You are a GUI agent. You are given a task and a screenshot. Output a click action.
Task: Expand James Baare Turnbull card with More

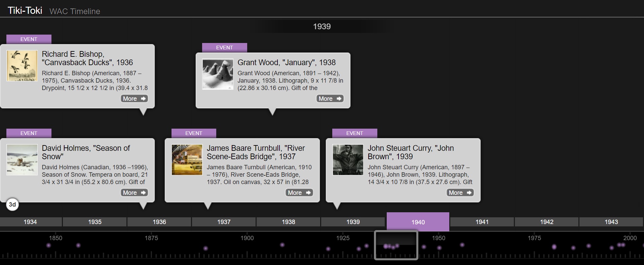point(299,193)
